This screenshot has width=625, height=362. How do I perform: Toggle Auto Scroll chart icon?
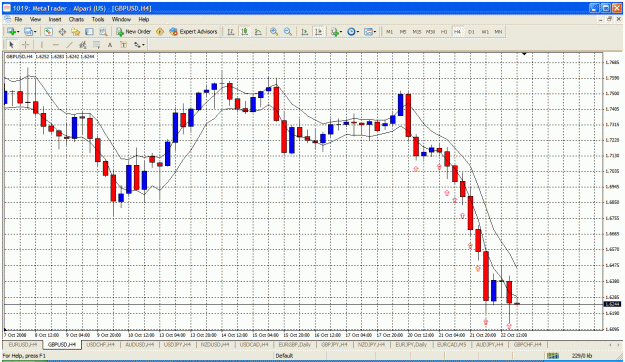[x=305, y=31]
